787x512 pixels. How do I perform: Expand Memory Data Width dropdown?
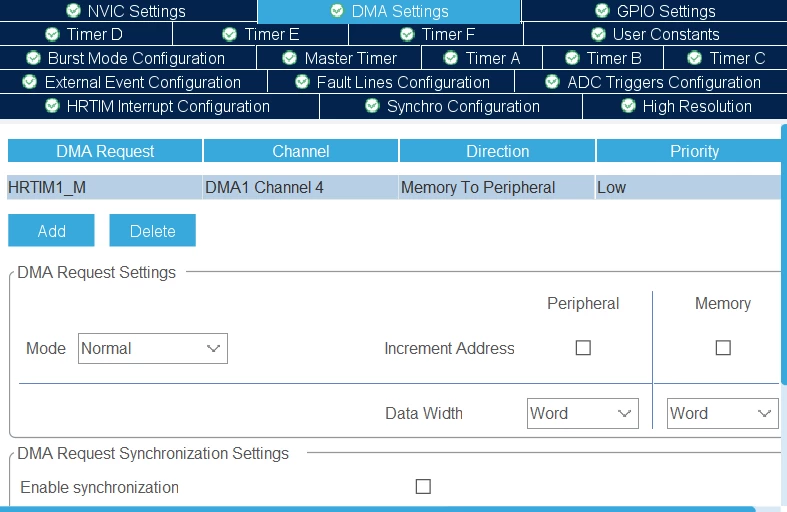click(x=723, y=414)
